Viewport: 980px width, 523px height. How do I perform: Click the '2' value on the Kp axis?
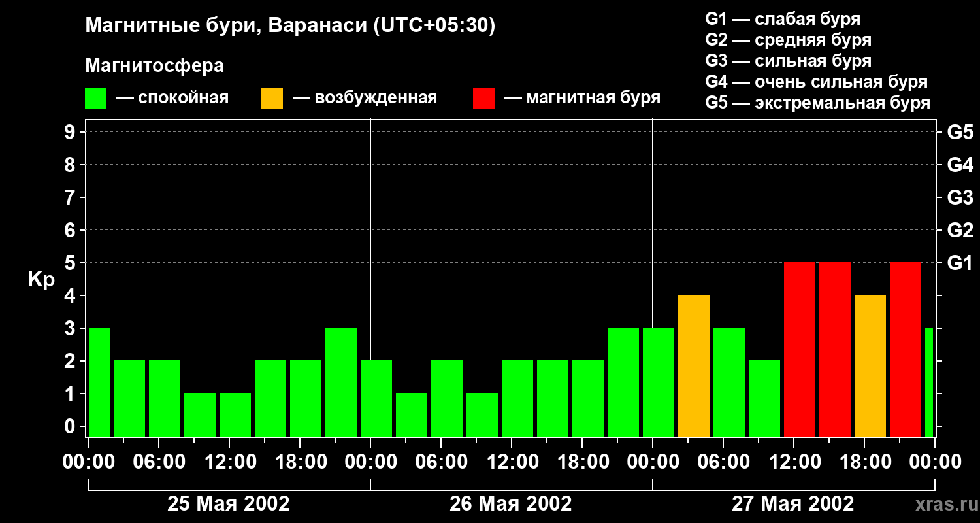(x=71, y=362)
